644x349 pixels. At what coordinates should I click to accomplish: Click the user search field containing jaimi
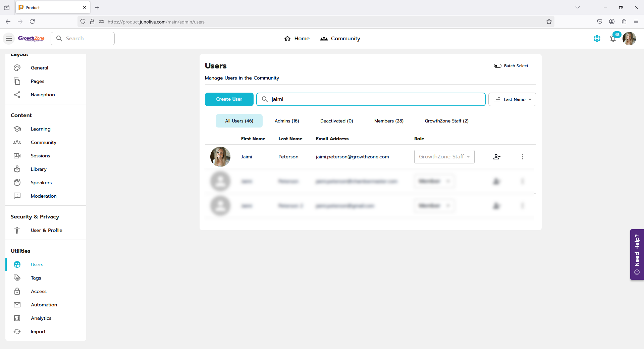coord(371,99)
